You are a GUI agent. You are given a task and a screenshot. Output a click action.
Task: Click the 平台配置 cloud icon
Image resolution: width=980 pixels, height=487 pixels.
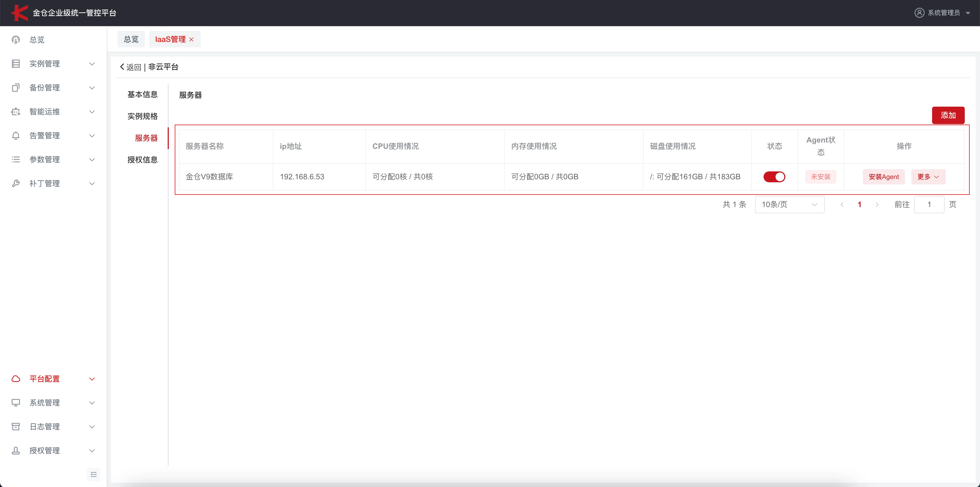coord(16,379)
